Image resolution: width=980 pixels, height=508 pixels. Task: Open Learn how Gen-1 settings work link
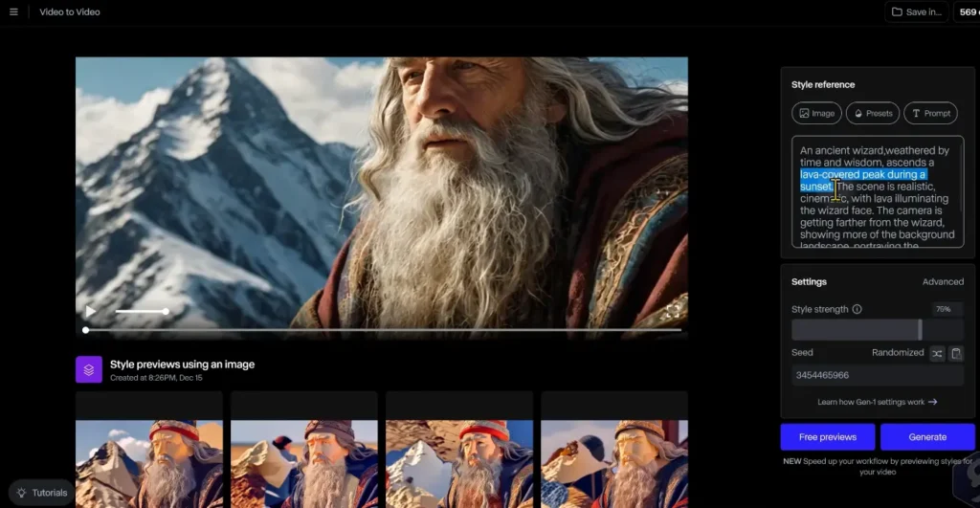[877, 402]
